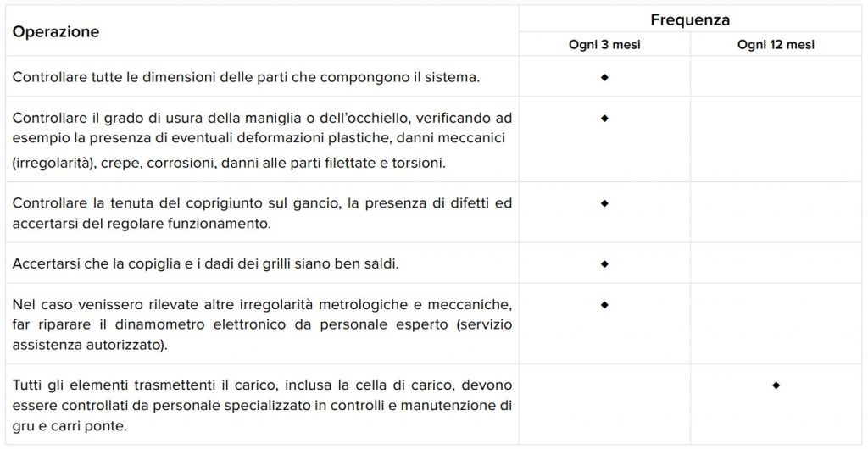Click the dinamometro elettronico repair paragraph
Viewport: 868px width, 449px height.
[261, 324]
